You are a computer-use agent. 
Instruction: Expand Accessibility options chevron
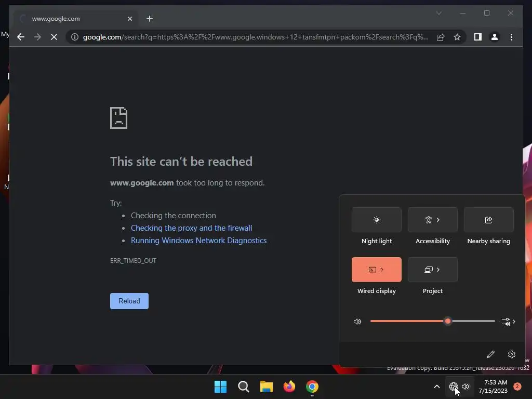point(438,220)
